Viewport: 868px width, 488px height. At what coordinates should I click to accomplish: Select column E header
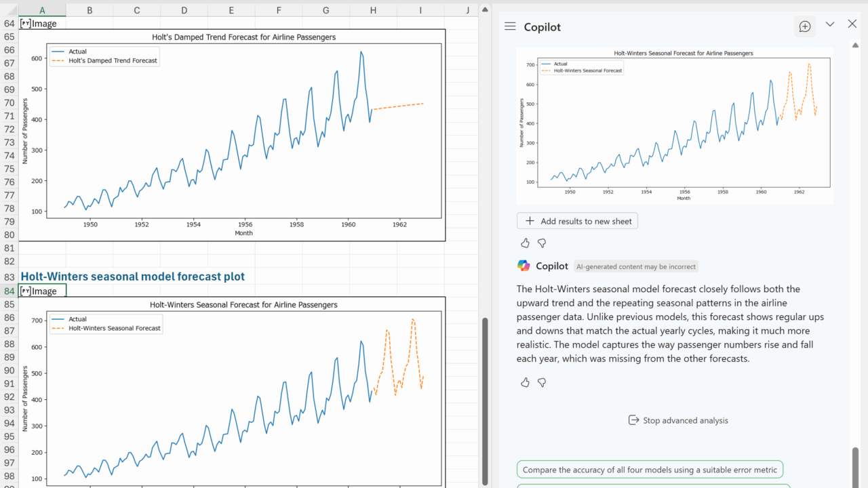231,10
